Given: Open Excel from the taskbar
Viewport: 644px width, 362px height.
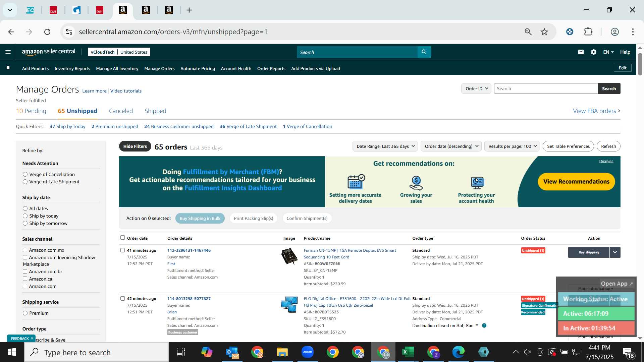Looking at the screenshot, I should tap(408, 352).
